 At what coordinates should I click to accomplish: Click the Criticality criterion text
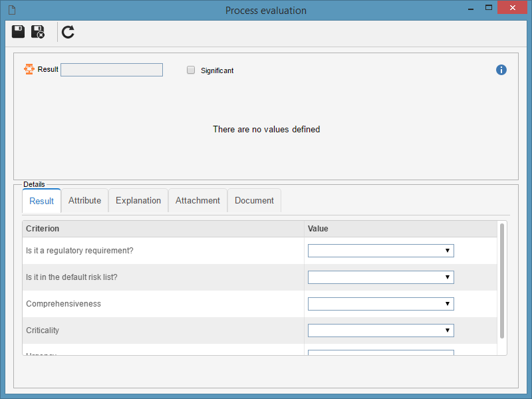[43, 331]
